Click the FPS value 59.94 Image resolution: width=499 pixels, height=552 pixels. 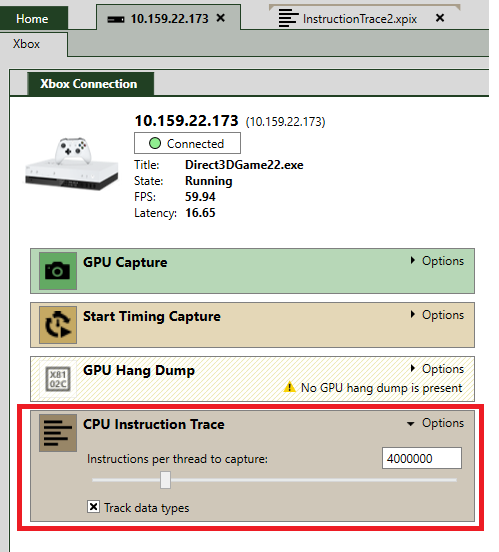[x=200, y=197]
